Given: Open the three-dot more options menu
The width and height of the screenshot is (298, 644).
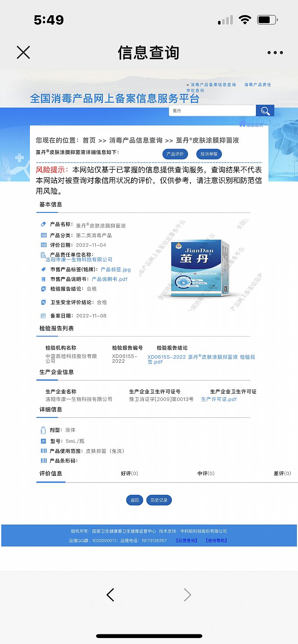Looking at the screenshot, I should (275, 53).
